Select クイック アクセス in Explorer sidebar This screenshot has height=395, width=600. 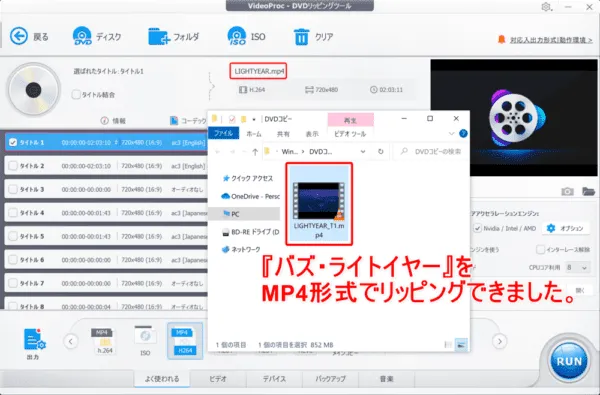[x=248, y=178]
